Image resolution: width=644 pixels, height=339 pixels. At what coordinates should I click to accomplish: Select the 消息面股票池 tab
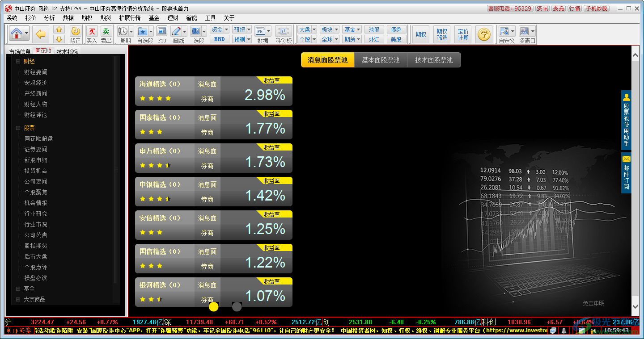tap(327, 60)
